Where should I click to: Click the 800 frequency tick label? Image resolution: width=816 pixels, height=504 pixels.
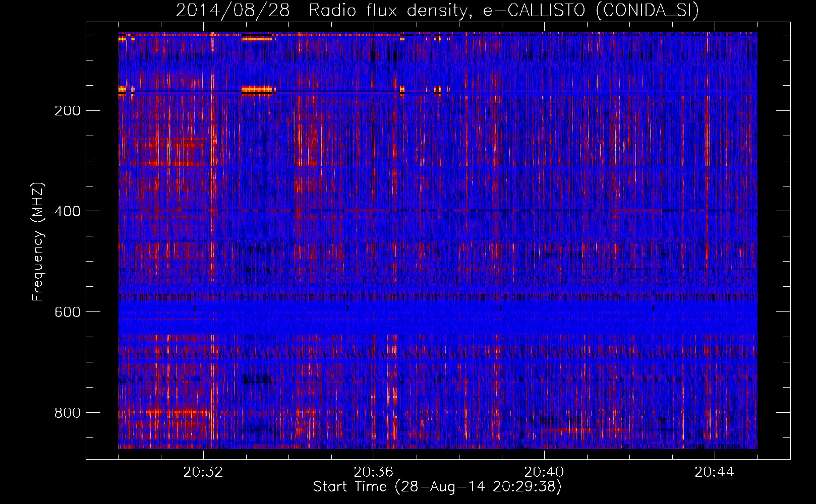point(68,413)
